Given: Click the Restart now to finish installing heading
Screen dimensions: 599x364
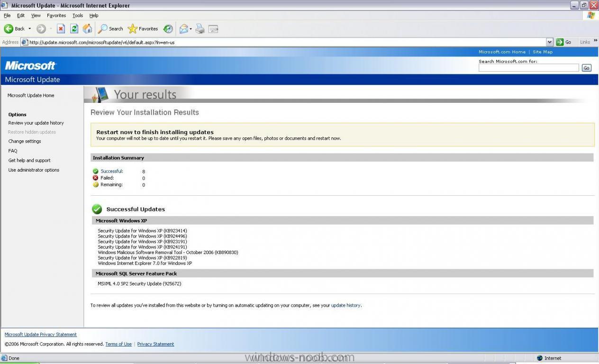Looking at the screenshot, I should 155,132.
